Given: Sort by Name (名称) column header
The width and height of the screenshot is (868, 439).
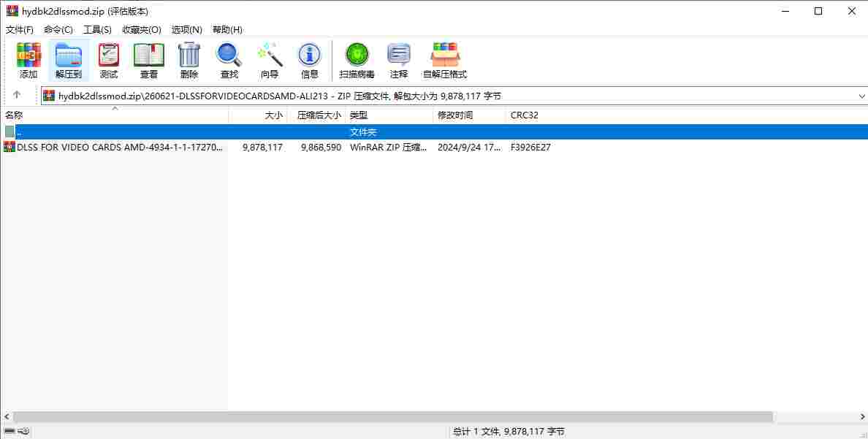Looking at the screenshot, I should [x=115, y=115].
